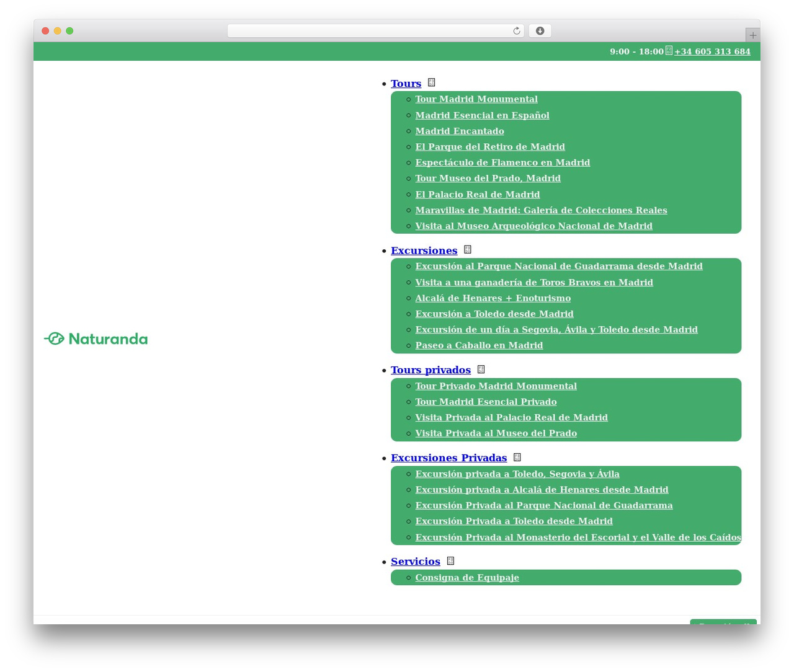Open the Tours menu link

coord(406,84)
